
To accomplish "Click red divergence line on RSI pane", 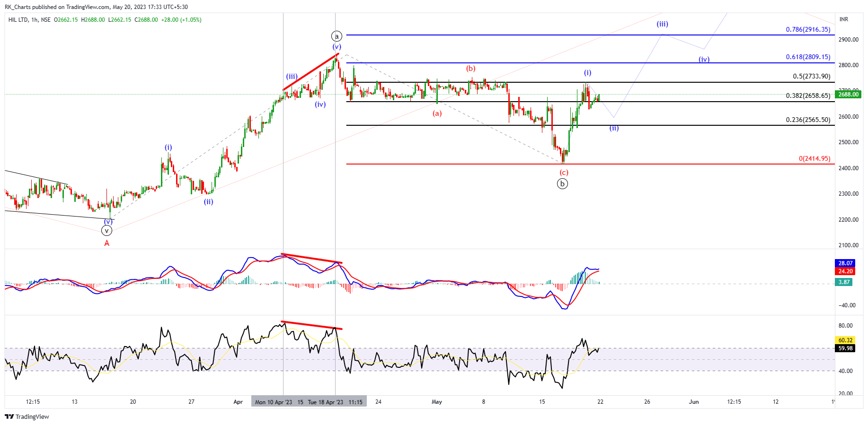I will point(311,325).
